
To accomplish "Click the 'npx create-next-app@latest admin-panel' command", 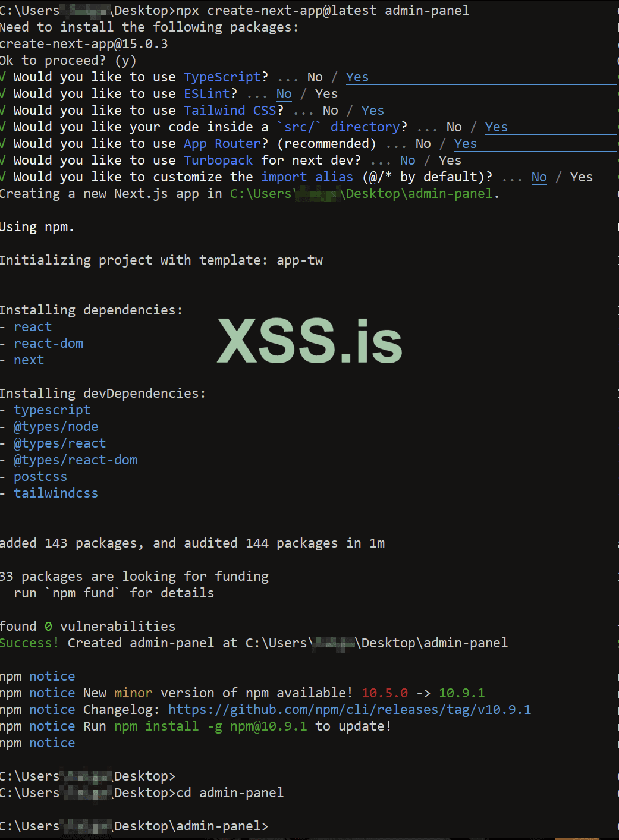I will (x=323, y=11).
